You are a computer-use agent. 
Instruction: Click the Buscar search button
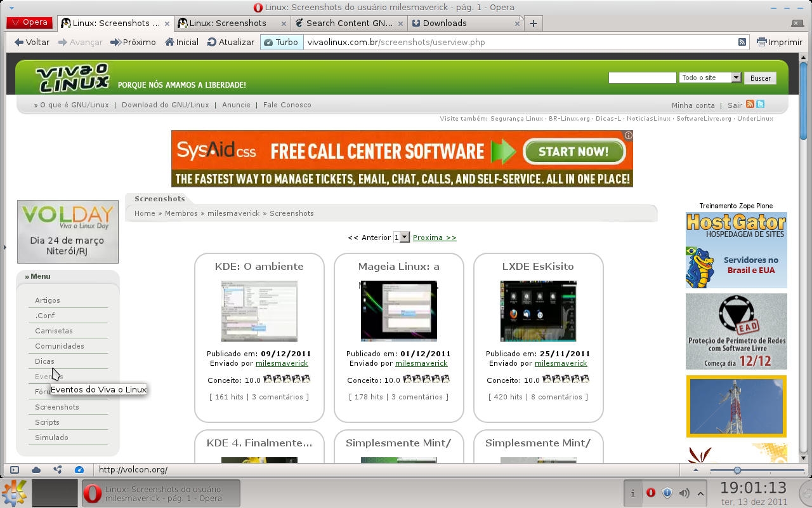pos(760,78)
